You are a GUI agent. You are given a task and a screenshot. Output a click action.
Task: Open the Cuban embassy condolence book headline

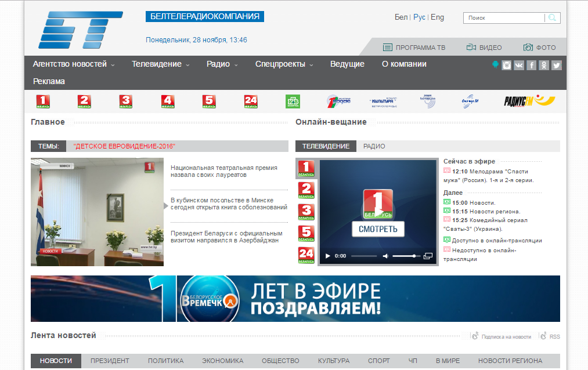point(229,204)
